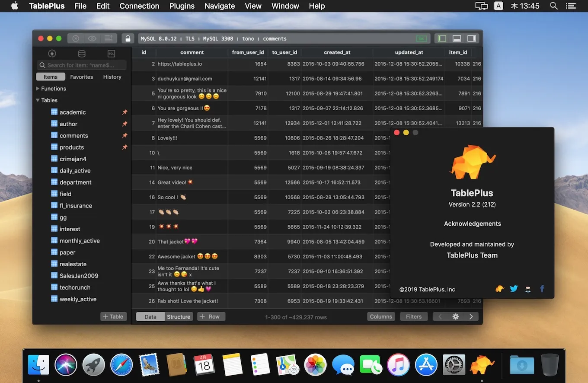Click the commit changes toolbar icon

pos(109,38)
